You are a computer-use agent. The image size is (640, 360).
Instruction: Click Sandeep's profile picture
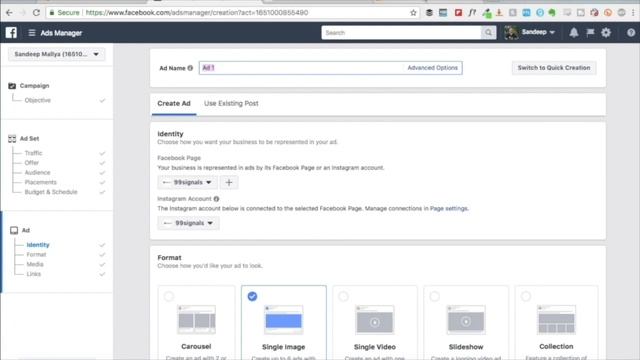tap(511, 32)
